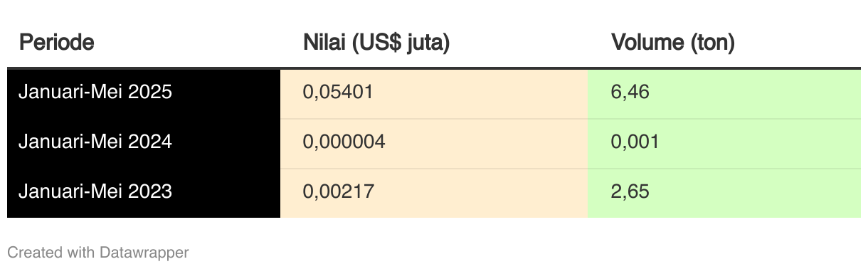The image size is (868, 269).
Task: Select the black cell labeled 2025 period
Action: click(144, 93)
